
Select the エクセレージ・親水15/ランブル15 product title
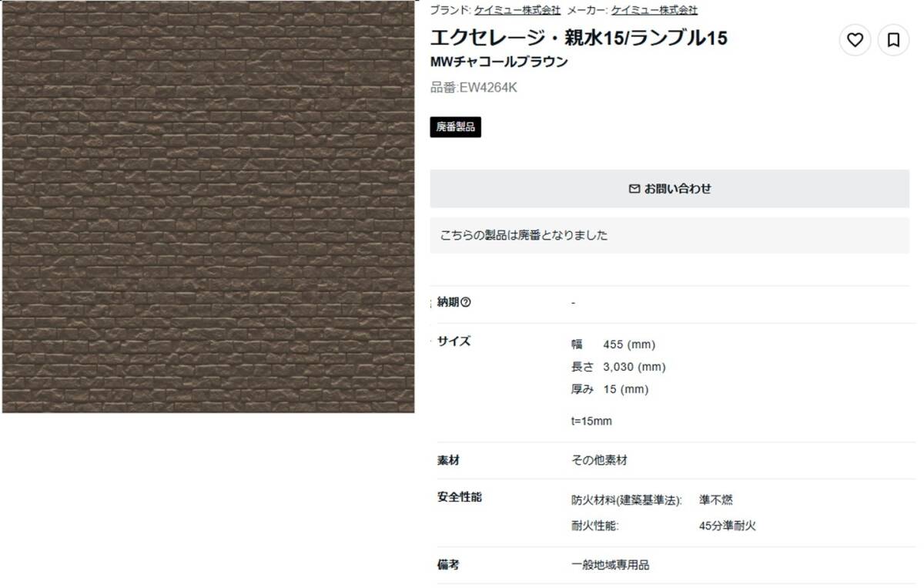click(578, 38)
